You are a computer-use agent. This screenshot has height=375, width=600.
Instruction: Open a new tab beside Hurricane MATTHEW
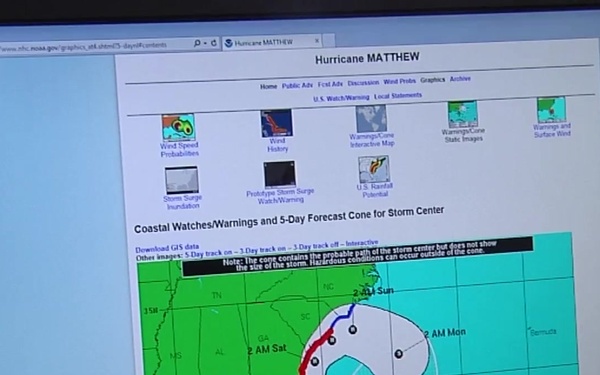329,40
